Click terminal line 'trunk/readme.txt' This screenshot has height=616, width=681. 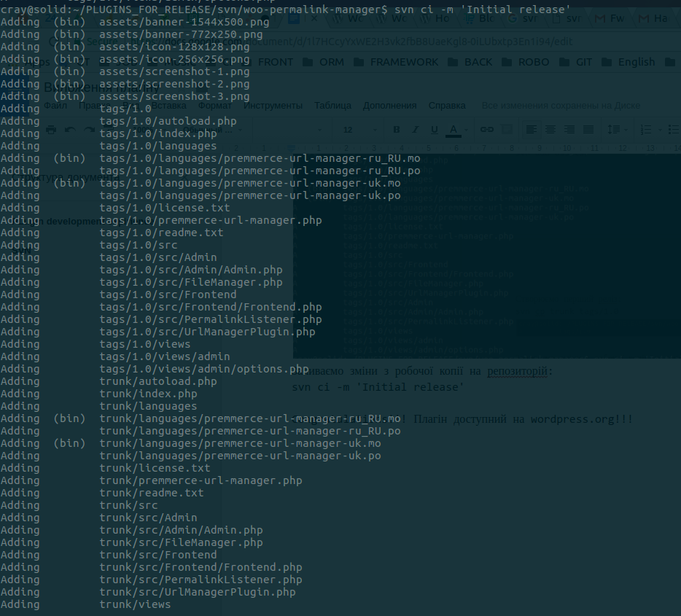152,493
